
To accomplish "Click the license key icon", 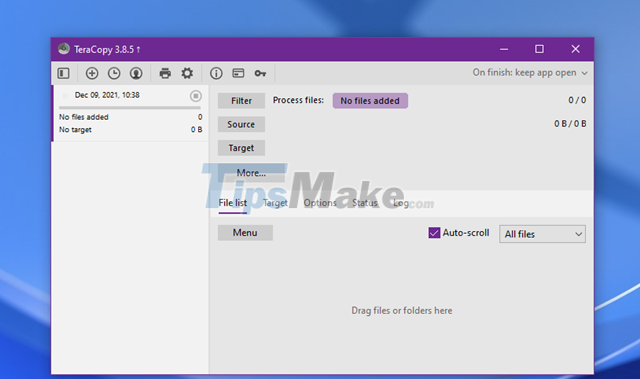I will pos(260,73).
